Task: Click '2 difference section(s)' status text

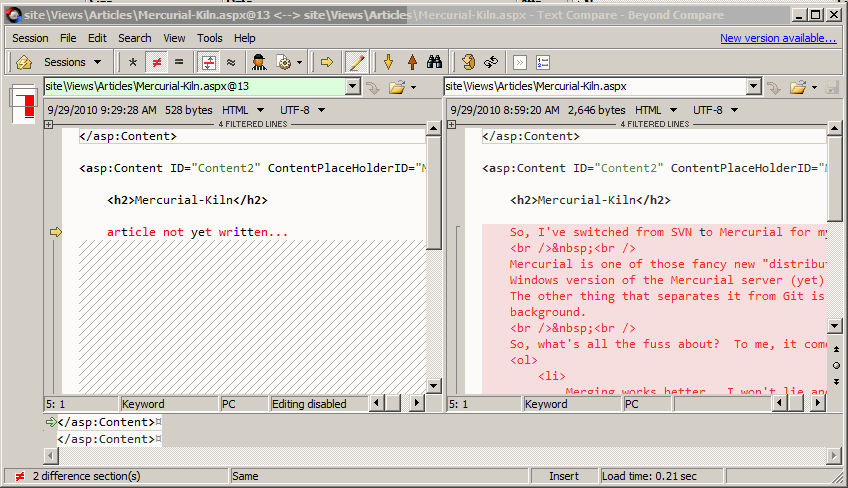Action: point(87,476)
